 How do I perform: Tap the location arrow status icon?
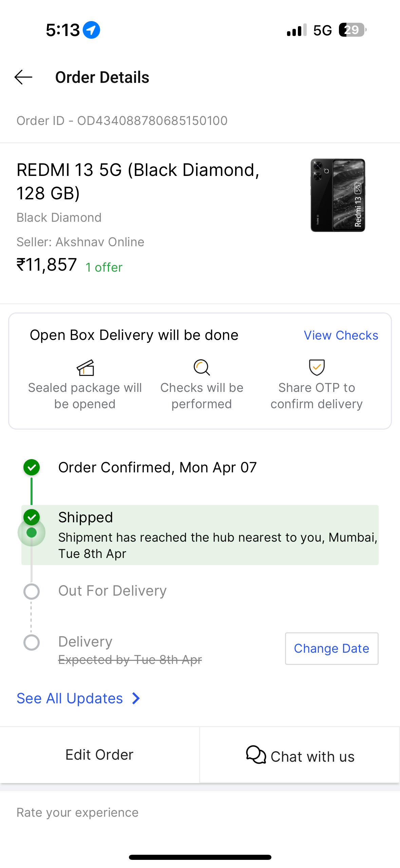(92, 30)
